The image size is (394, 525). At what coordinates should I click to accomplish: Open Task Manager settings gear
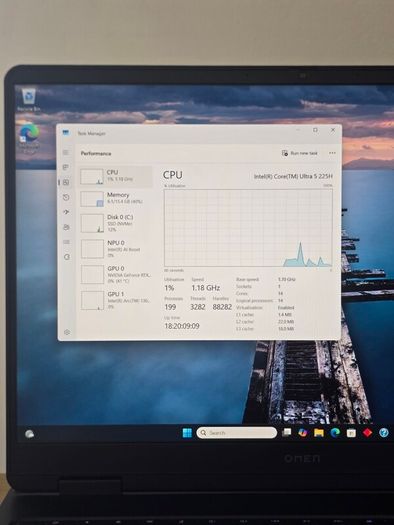click(67, 332)
